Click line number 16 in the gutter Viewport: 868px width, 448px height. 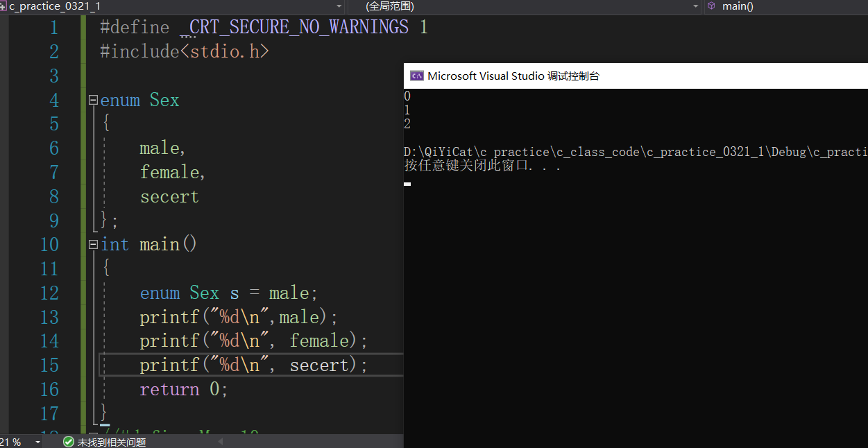point(49,390)
